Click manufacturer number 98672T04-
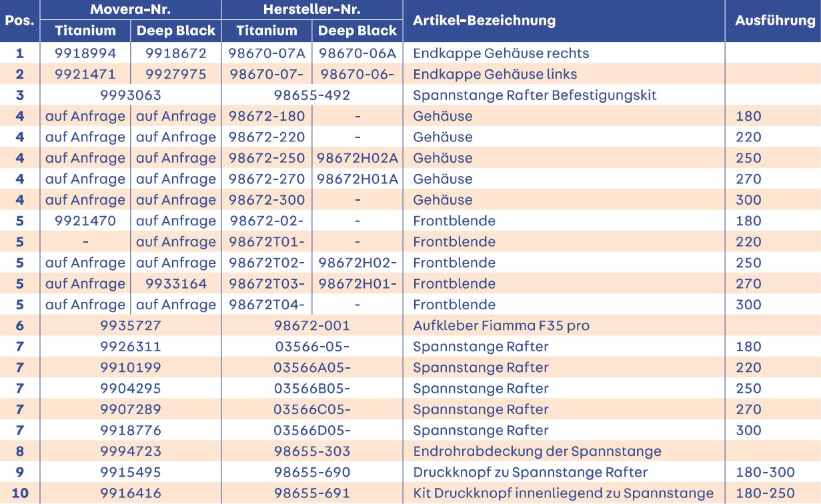The image size is (821, 504). click(x=267, y=305)
